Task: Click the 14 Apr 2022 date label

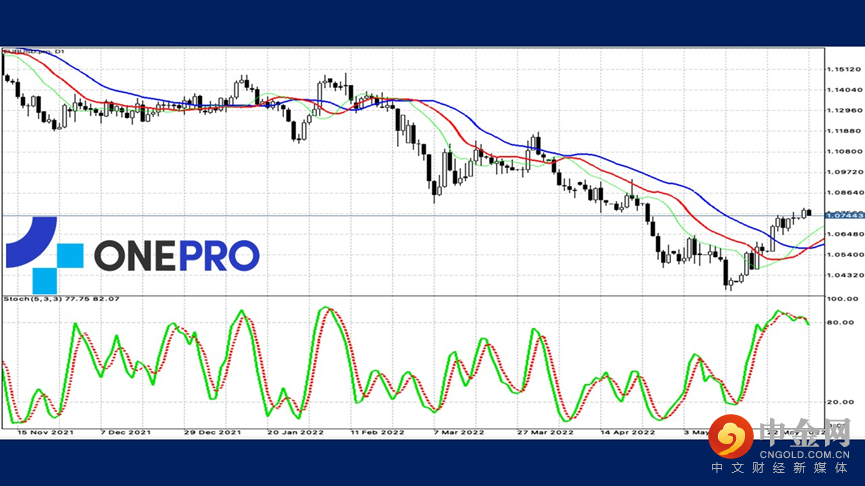Action: point(627,432)
